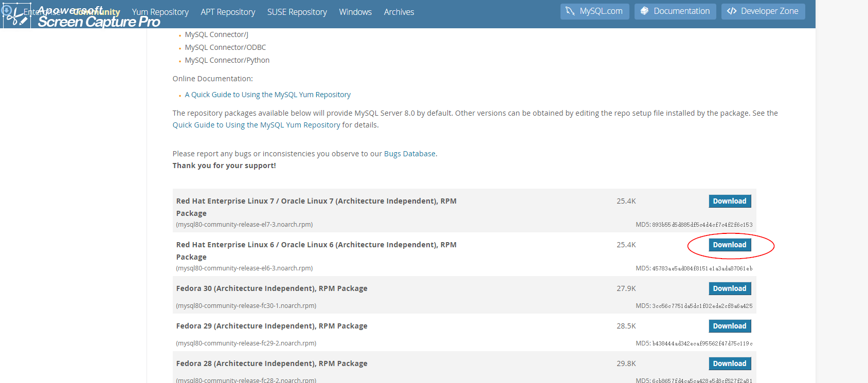Click Download for Fedora 29 RPM

pos(730,326)
